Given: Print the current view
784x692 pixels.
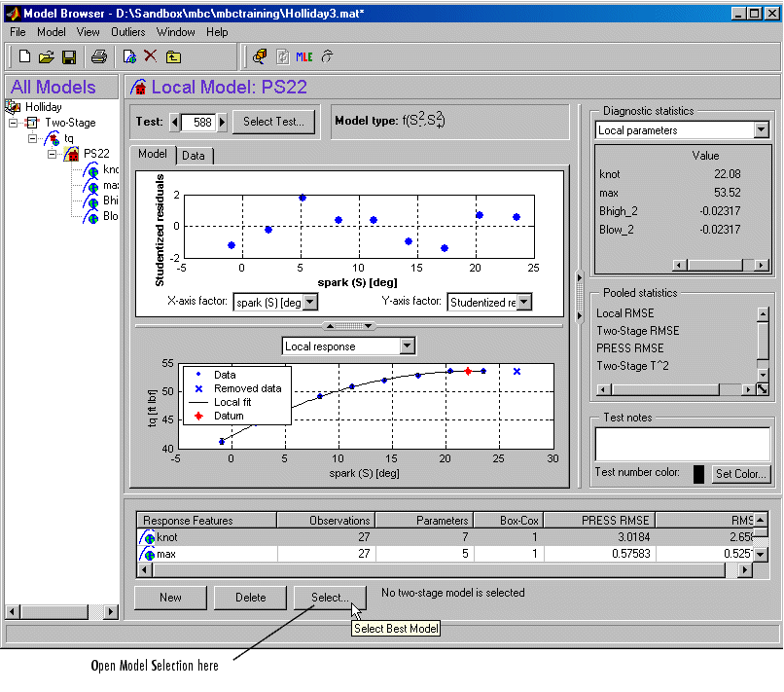Looking at the screenshot, I should pyautogui.click(x=99, y=56).
